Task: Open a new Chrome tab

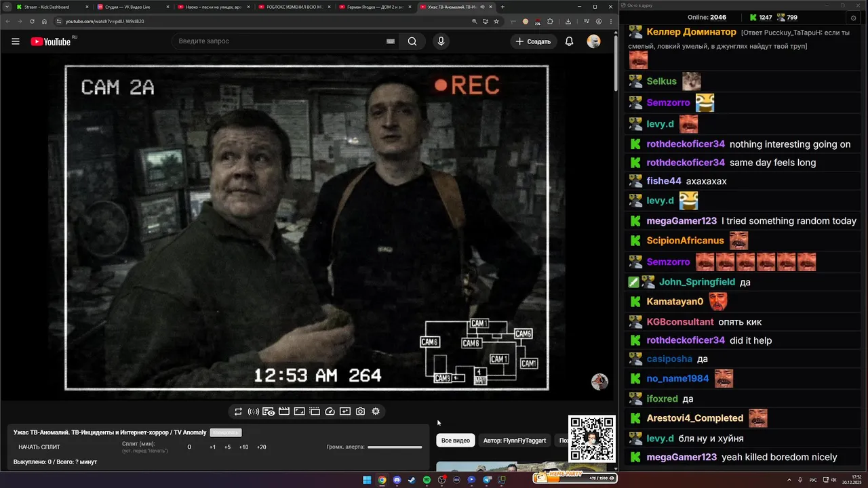Action: (x=502, y=7)
